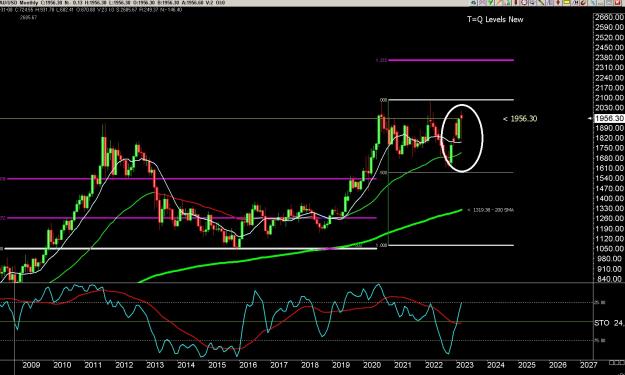Click the 2380.00 price axis label
Screen dimensions: 625x375
point(609,57)
